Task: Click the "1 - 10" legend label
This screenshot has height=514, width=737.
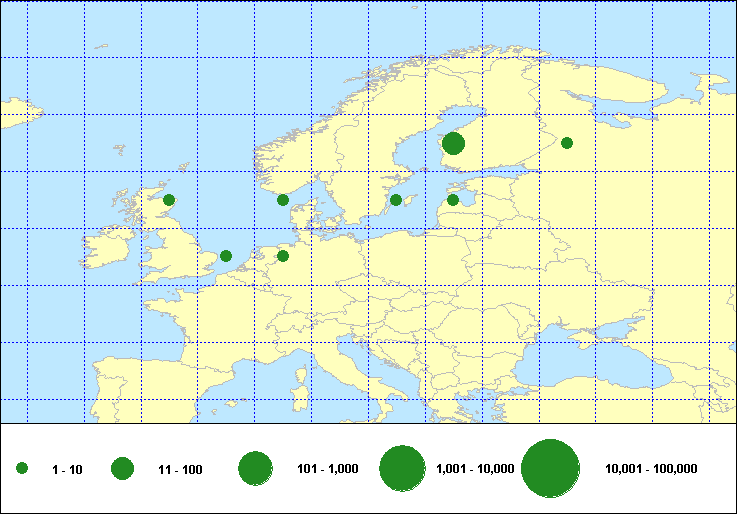Action: coord(68,470)
